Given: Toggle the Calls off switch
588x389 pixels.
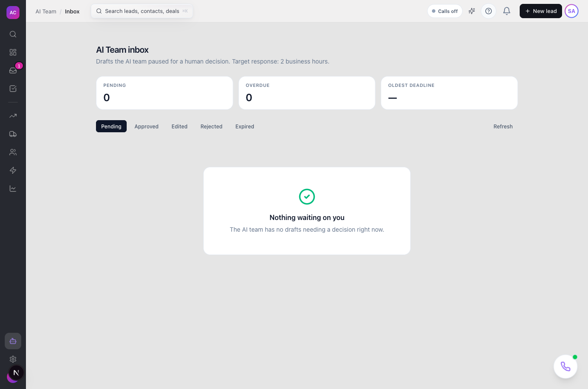Looking at the screenshot, I should (445, 11).
